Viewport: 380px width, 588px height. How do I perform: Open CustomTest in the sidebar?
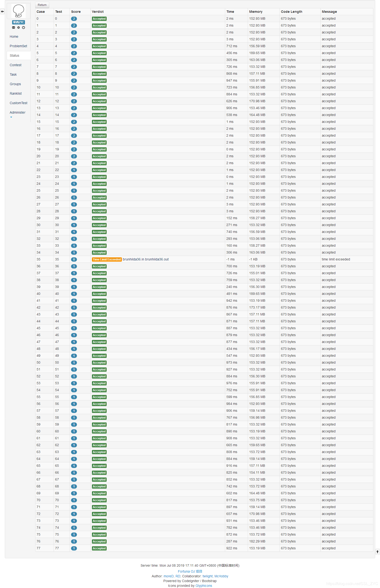point(19,103)
